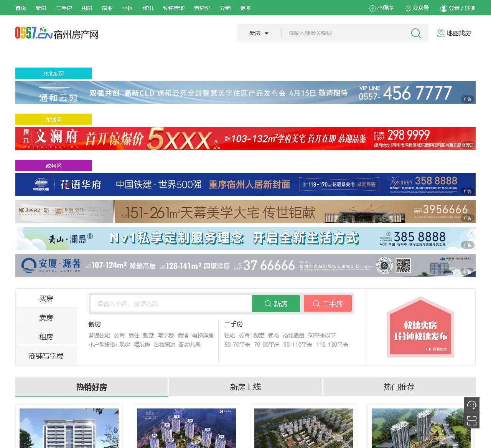
Task: Select the 买房 side tab
Action: [x=46, y=298]
